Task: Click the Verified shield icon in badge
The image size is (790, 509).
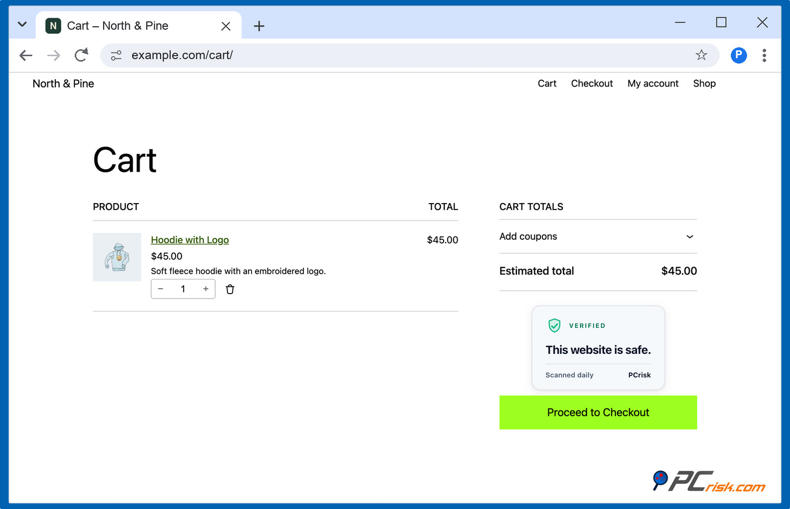Action: click(554, 326)
